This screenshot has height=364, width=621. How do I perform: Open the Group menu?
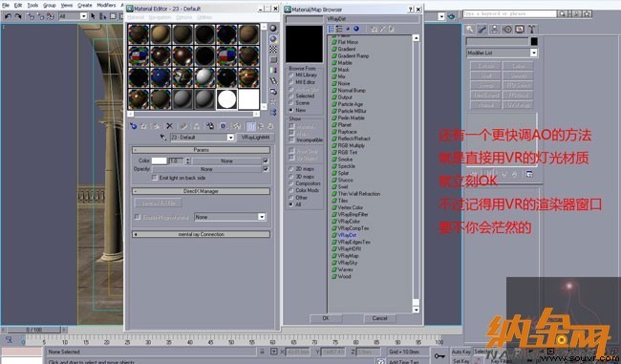[49, 5]
